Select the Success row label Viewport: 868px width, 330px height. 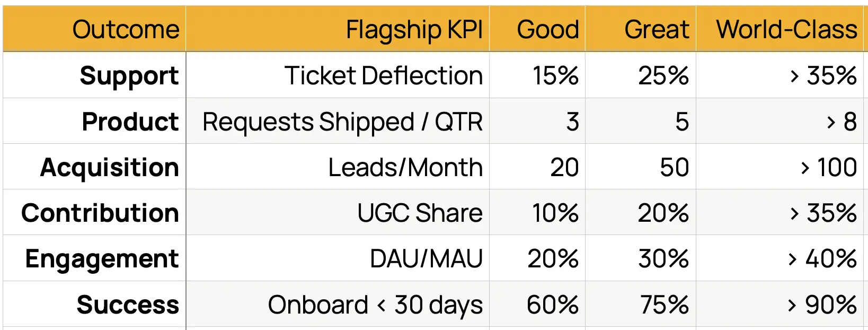[x=94, y=304]
